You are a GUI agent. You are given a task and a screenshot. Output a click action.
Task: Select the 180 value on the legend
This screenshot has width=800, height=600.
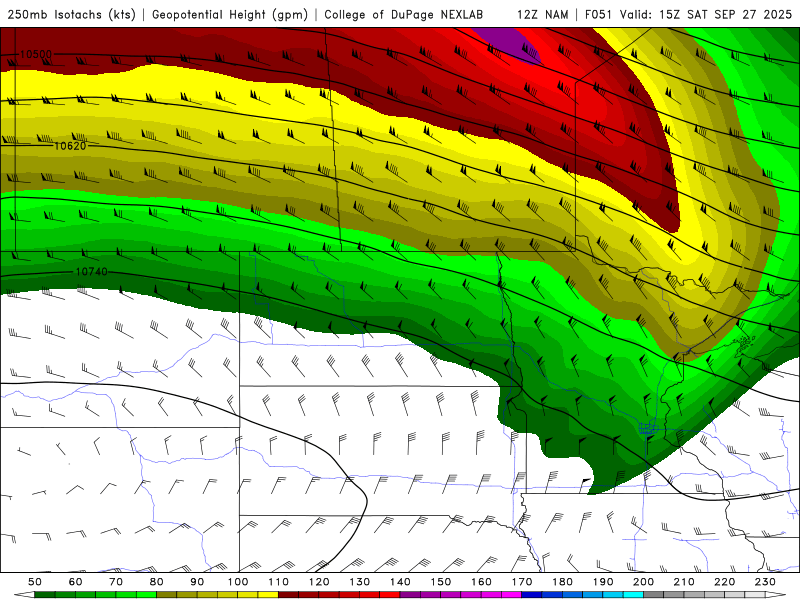pyautogui.click(x=562, y=582)
